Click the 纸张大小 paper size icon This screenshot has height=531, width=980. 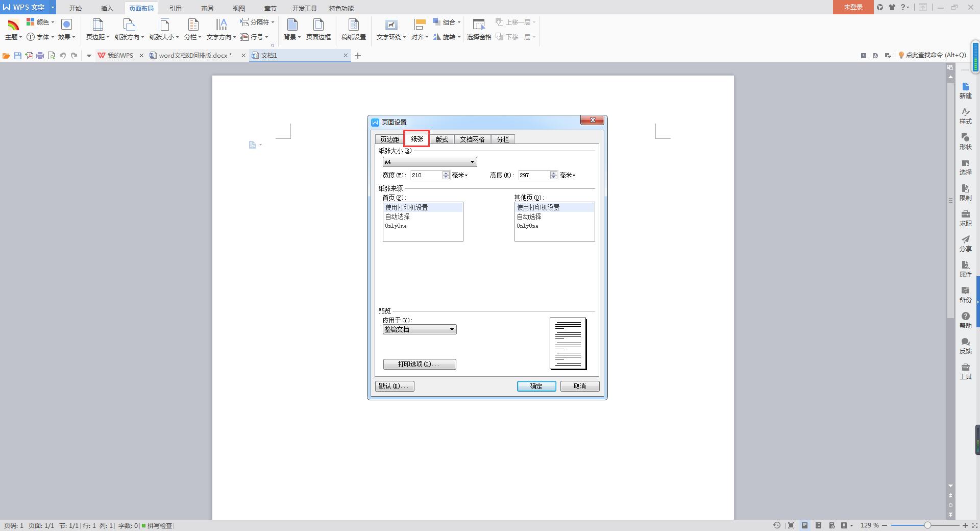tap(164, 25)
